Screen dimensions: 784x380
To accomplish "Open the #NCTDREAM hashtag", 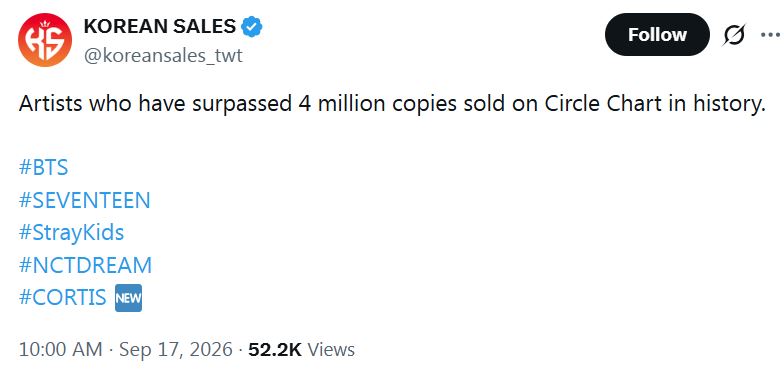I will pos(85,265).
